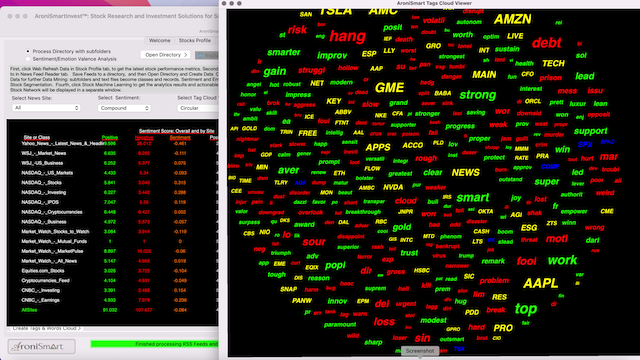Select Sentiment/Emotion Valence Analysis radio button
The image size is (640, 360).
tap(28, 59)
